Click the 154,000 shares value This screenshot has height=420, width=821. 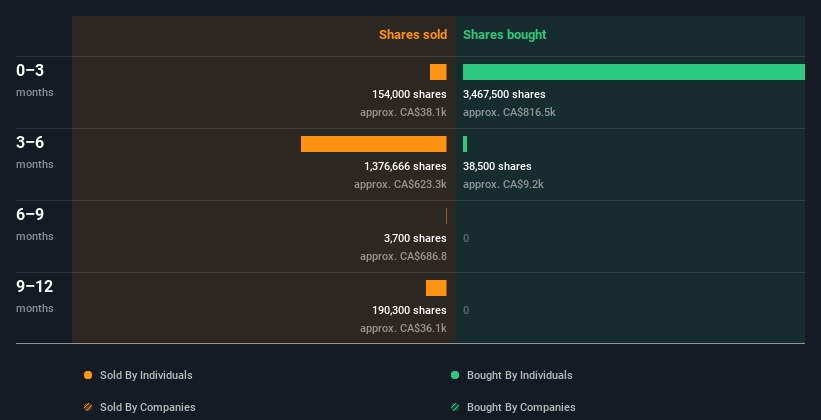[x=409, y=94]
